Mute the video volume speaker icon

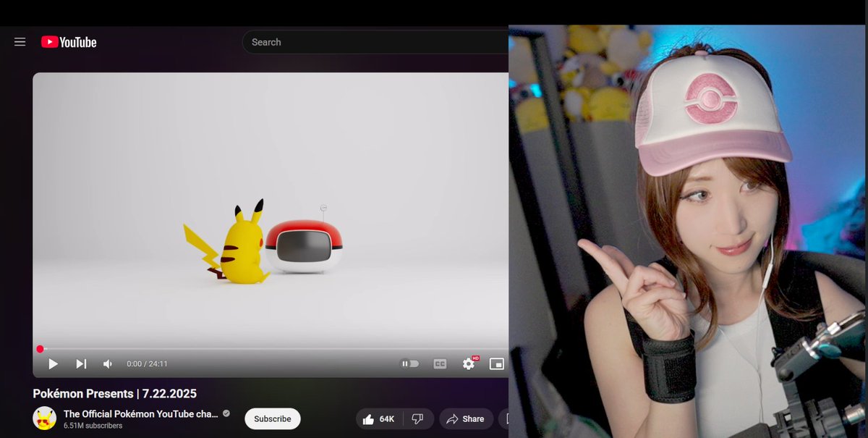(108, 364)
